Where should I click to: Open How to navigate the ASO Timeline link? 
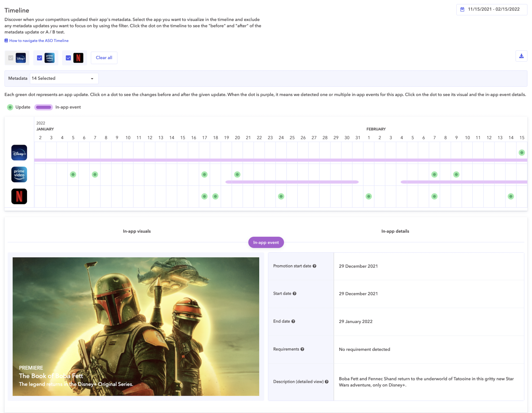39,41
